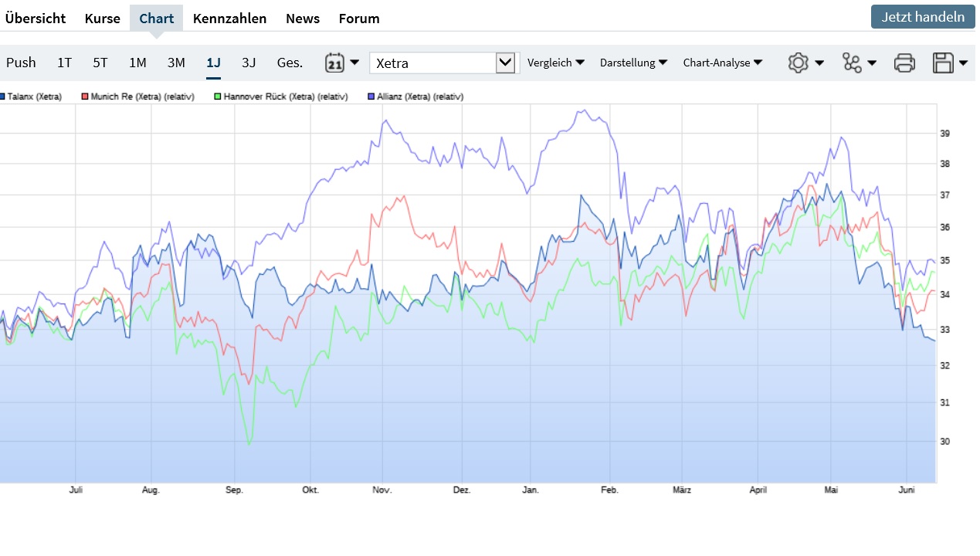
Task: Open the Vergleich dropdown menu
Action: (x=555, y=63)
